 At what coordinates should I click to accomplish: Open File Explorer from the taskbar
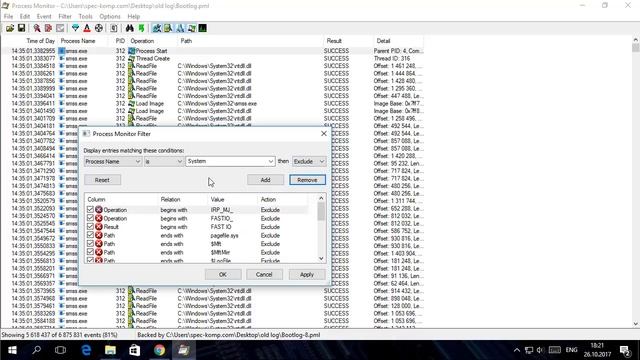click(110, 350)
